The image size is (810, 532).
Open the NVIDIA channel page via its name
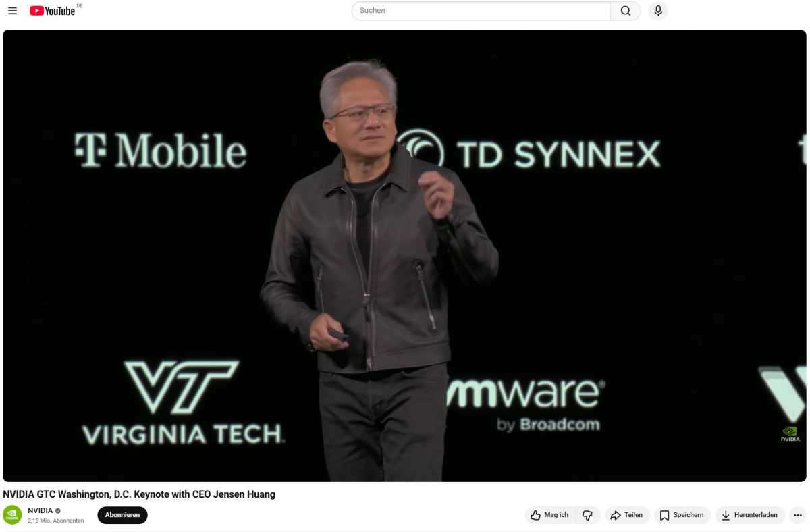39,510
